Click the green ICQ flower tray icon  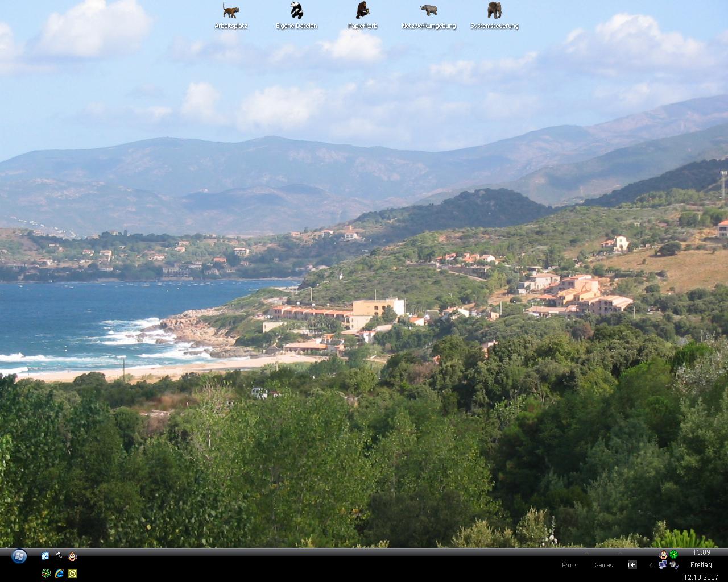pyautogui.click(x=673, y=555)
